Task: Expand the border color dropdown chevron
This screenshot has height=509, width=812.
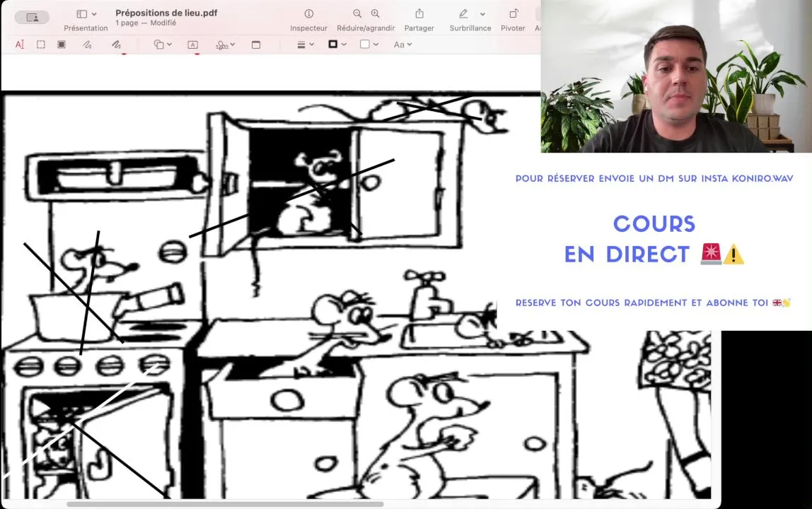Action: pyautogui.click(x=344, y=45)
